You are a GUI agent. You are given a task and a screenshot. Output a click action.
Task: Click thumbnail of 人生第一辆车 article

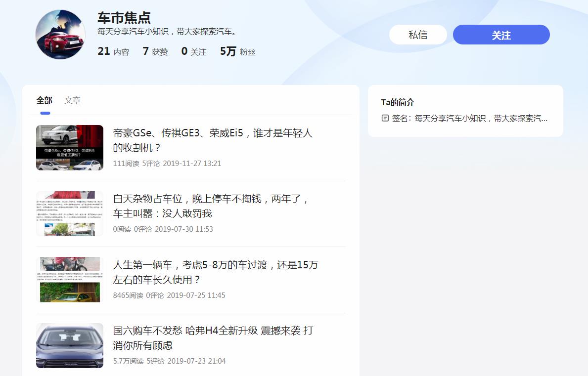[70, 279]
